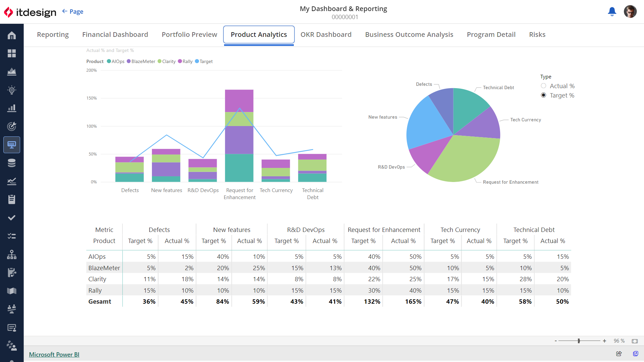Open the home icon in sidebar
Viewport: 644px width, 362px height.
tap(12, 35)
